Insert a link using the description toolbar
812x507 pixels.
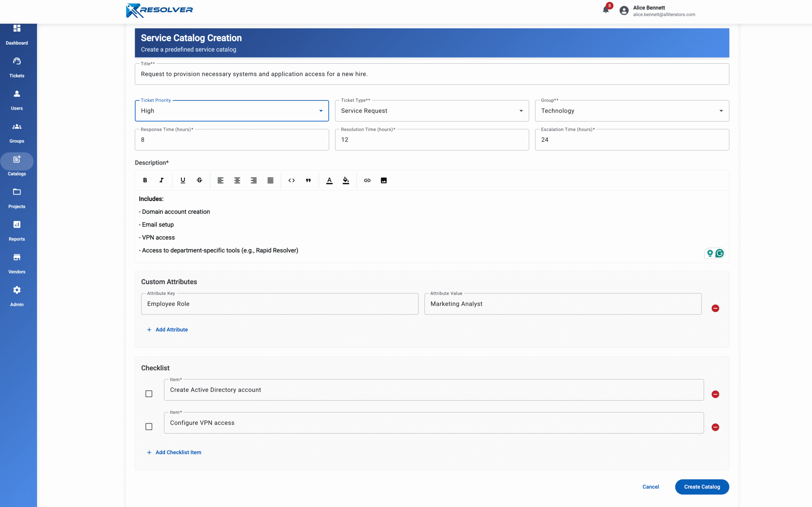[x=367, y=180]
